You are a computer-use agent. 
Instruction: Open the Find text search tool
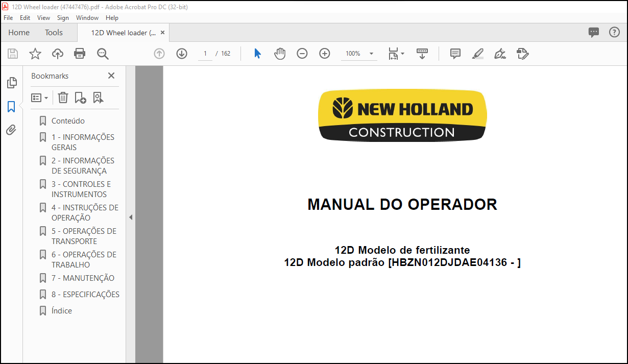[103, 54]
